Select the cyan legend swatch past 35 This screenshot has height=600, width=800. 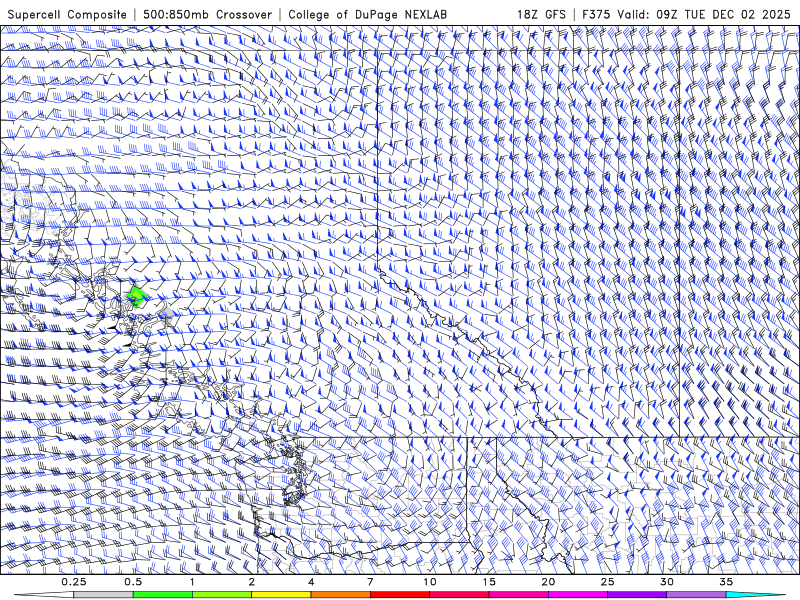coord(756,595)
